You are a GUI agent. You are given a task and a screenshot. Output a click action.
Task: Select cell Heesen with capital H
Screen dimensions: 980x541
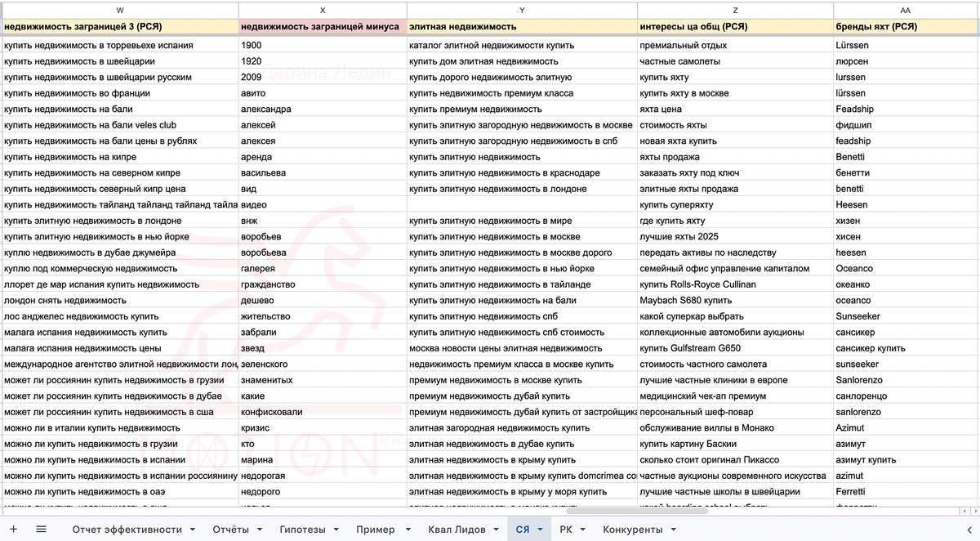[905, 204]
